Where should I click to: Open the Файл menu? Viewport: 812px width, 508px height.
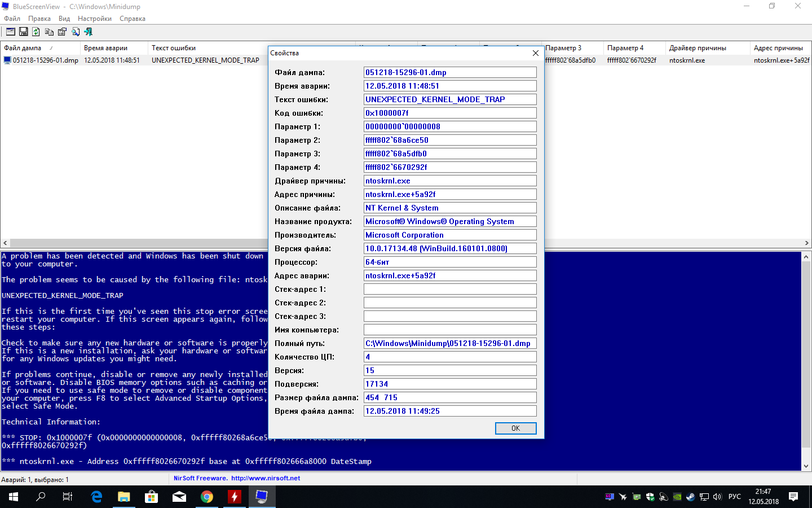(12, 19)
